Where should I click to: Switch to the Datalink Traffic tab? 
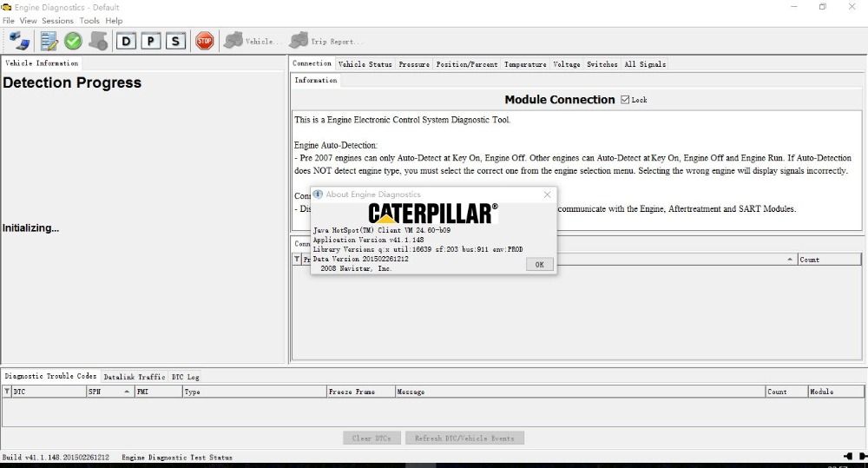[135, 377]
